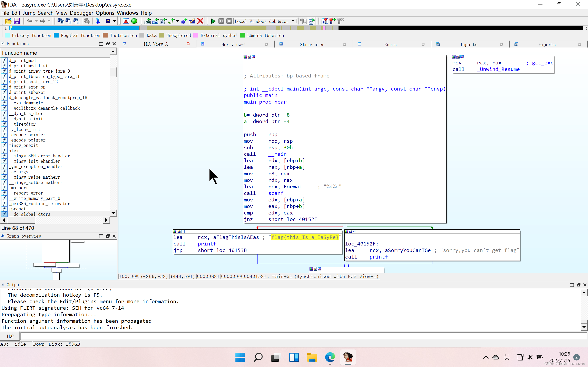Switch to the Hex View-1 tab
The image size is (588, 367).
233,44
